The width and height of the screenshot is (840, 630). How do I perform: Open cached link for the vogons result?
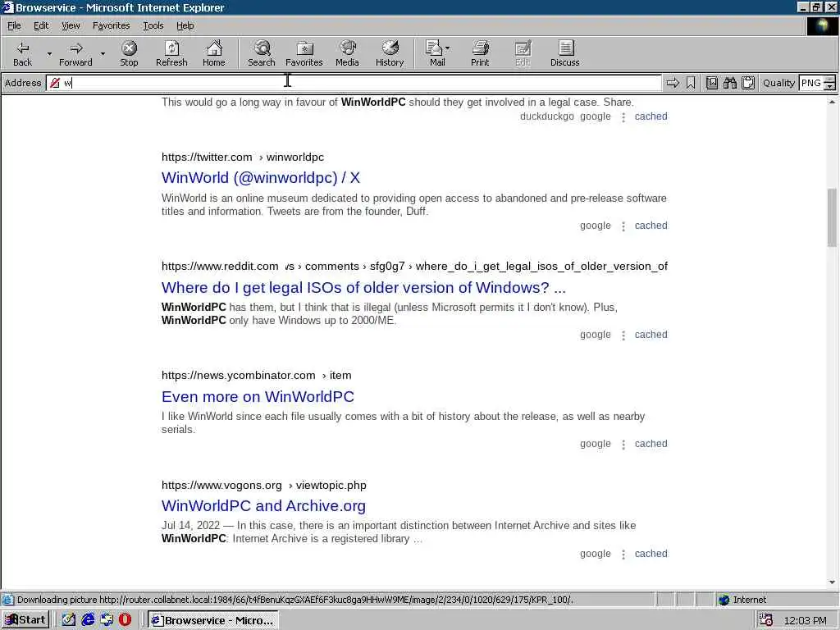[x=651, y=554]
